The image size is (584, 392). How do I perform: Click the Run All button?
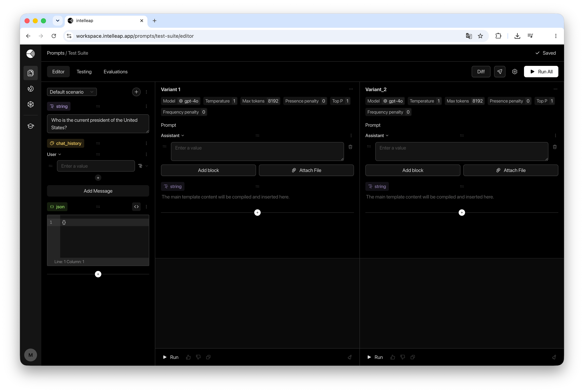click(541, 72)
